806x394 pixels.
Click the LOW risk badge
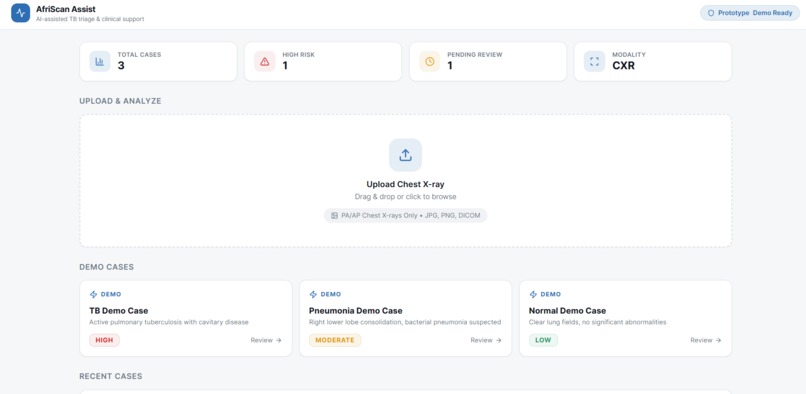coord(543,340)
